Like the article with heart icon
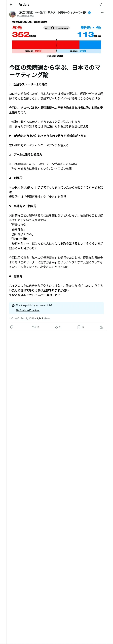 click(x=58, y=327)
